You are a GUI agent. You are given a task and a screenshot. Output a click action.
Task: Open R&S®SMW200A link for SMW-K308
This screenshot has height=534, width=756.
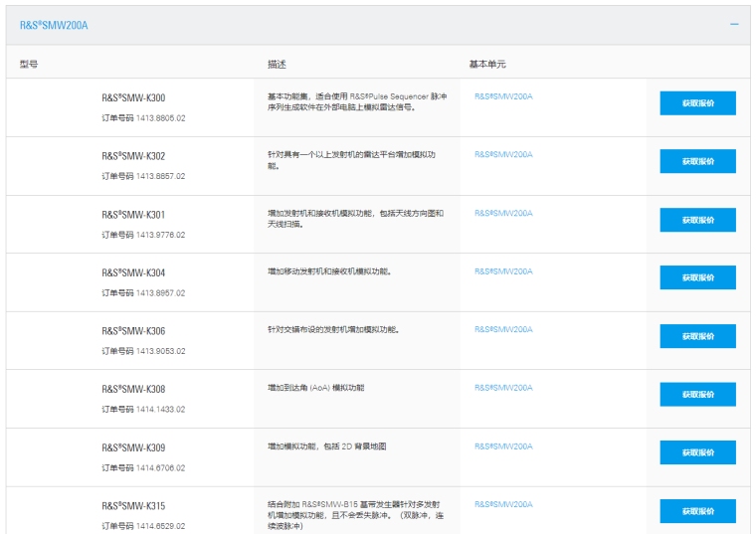coord(503,388)
